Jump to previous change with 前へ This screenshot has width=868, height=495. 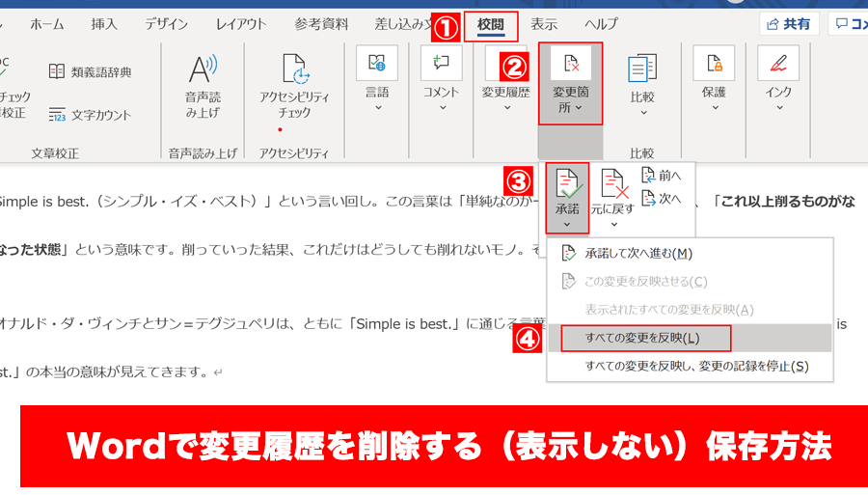click(x=662, y=176)
